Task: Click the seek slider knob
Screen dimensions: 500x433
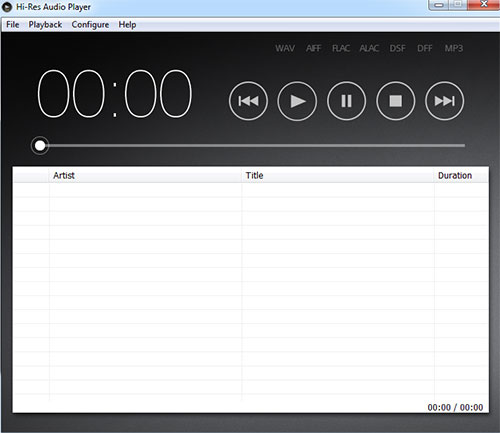Action: (40, 146)
